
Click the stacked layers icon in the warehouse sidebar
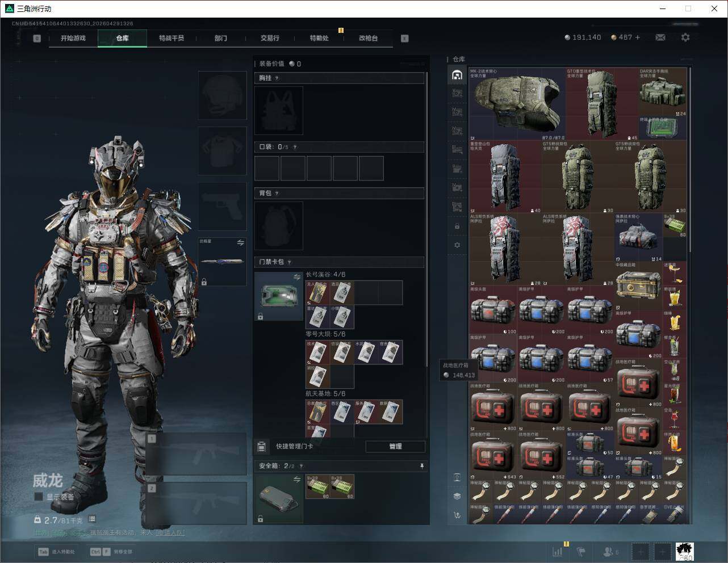[x=457, y=496]
